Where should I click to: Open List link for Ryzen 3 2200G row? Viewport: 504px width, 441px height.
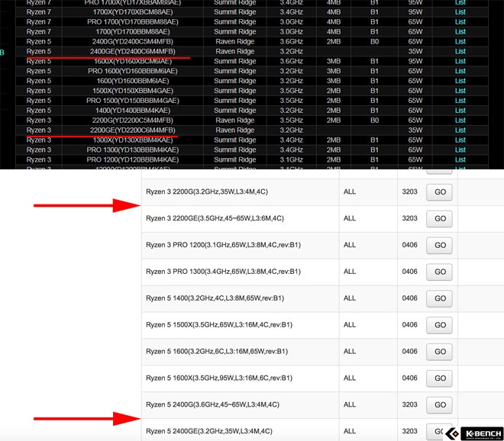point(460,120)
